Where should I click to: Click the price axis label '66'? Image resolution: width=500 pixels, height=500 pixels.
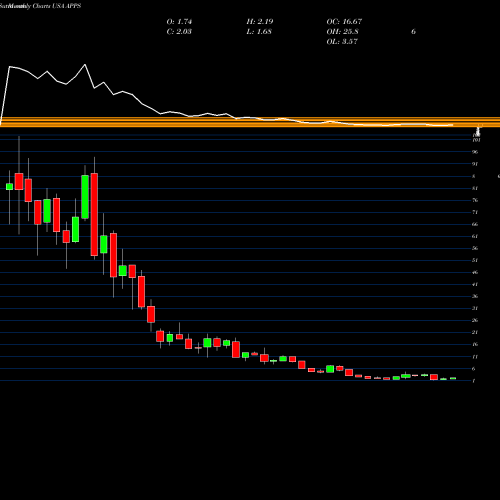(x=475, y=224)
